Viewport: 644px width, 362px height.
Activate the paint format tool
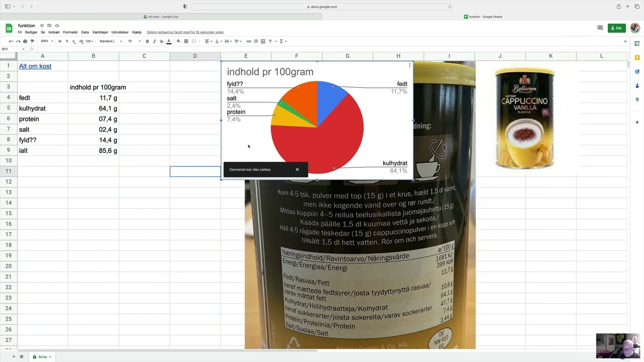click(x=32, y=41)
